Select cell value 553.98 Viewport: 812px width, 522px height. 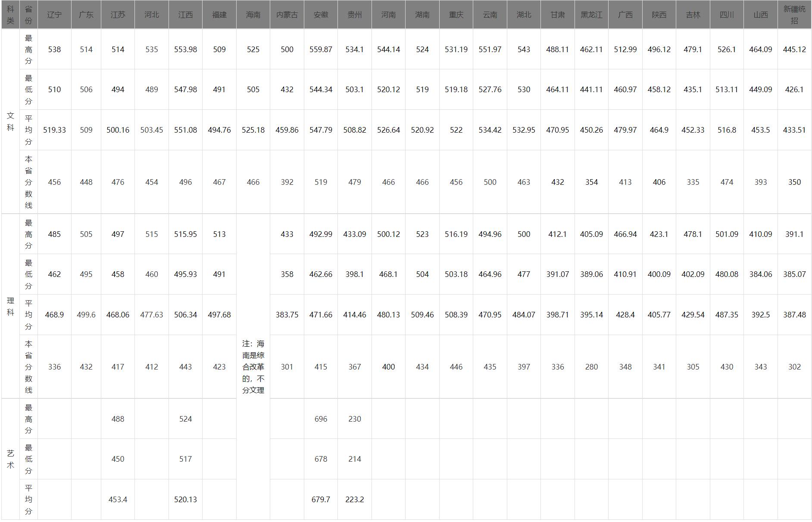[185, 50]
